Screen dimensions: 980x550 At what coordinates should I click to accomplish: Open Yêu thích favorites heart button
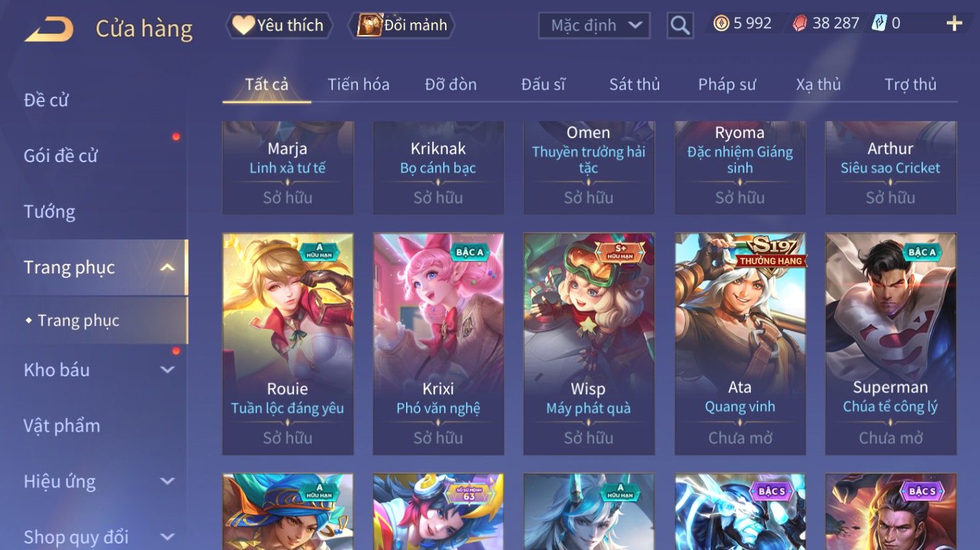pyautogui.click(x=279, y=25)
